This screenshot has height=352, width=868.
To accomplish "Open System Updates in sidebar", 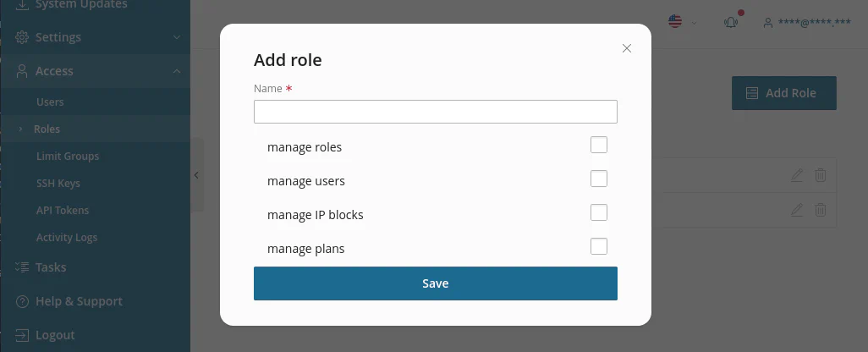I will click(x=81, y=4).
